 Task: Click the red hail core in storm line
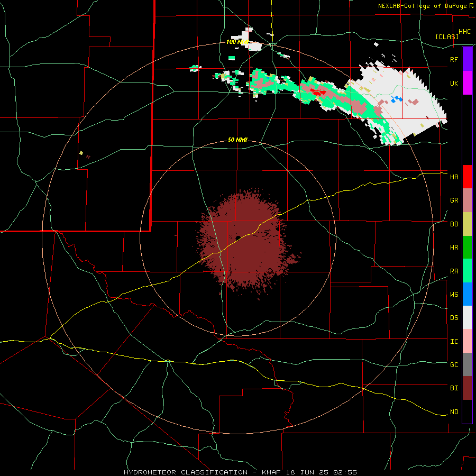(318, 91)
